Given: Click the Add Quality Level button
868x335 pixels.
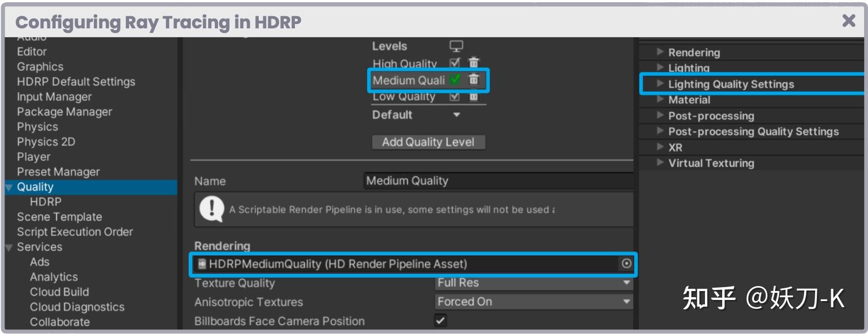Looking at the screenshot, I should [x=428, y=142].
